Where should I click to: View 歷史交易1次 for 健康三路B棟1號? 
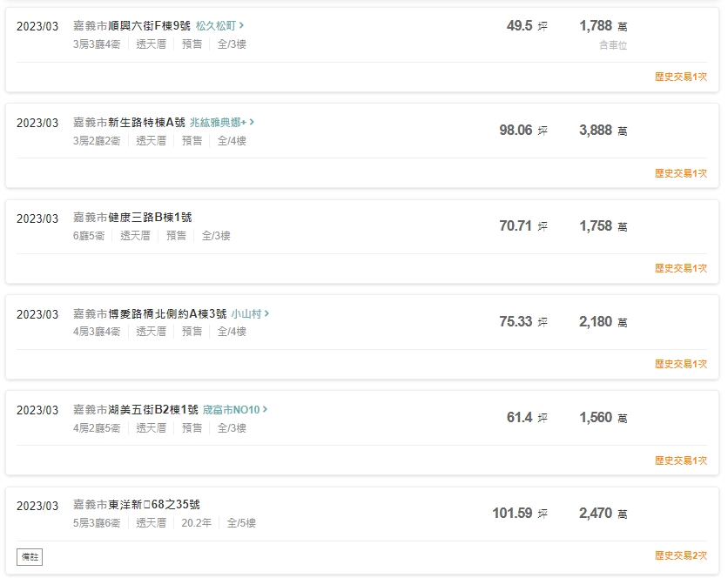point(680,268)
